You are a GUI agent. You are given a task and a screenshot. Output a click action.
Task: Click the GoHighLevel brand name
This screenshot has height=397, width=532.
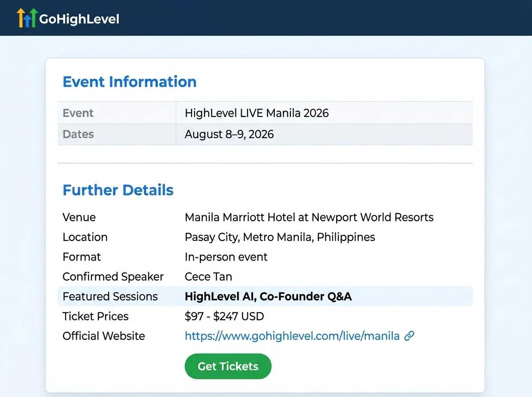point(79,19)
